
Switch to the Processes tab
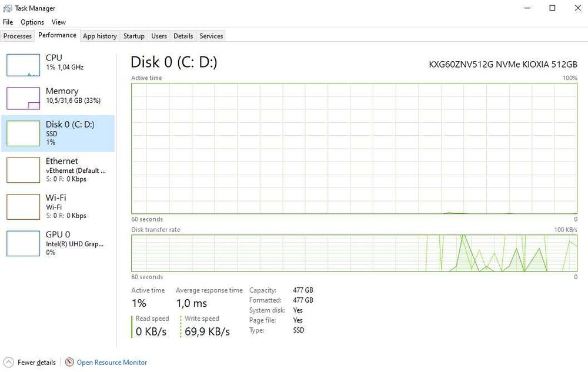(18, 36)
